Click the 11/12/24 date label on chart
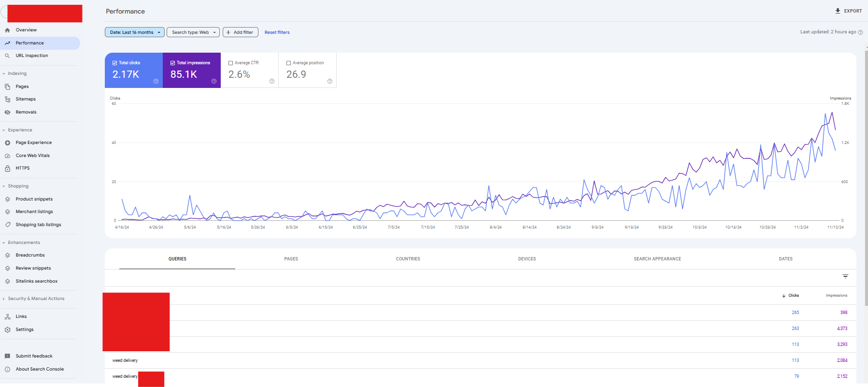Image resolution: width=868 pixels, height=387 pixels. pos(835,227)
